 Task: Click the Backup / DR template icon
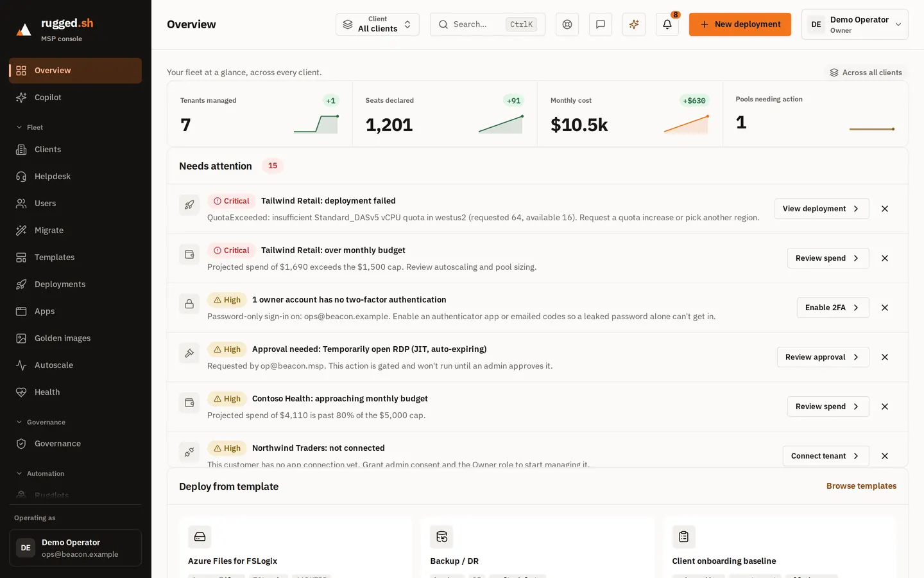(x=441, y=537)
